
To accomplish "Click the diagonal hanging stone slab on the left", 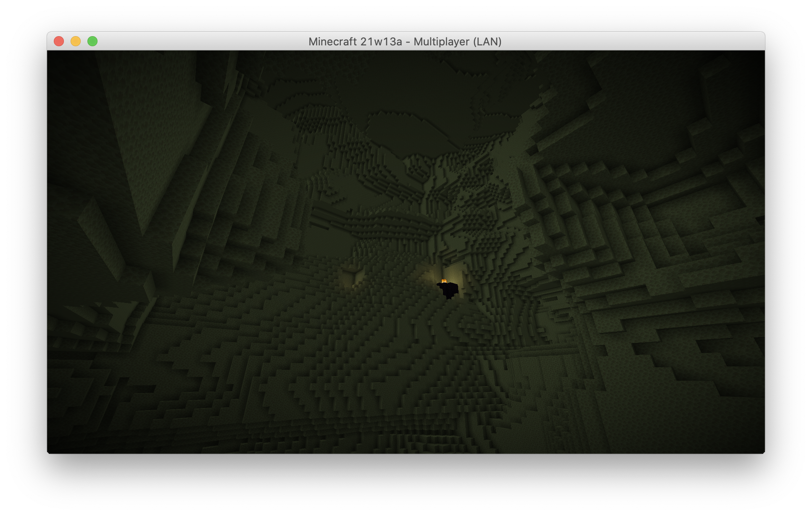I will 101,240.
